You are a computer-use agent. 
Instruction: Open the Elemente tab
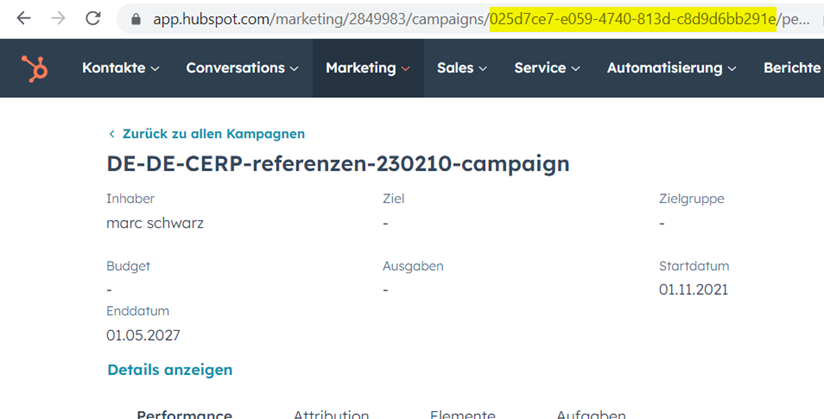[x=462, y=414]
